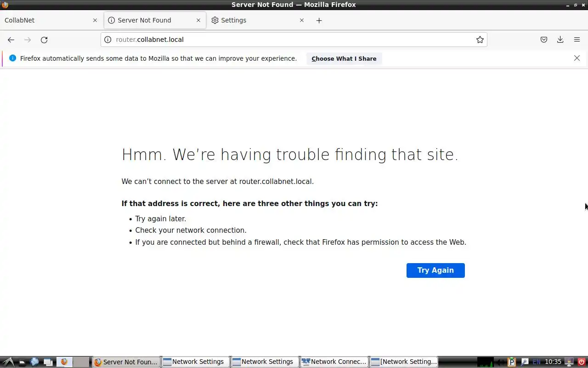Click the site information icon in the address bar
This screenshot has height=368, width=588.
click(x=108, y=40)
